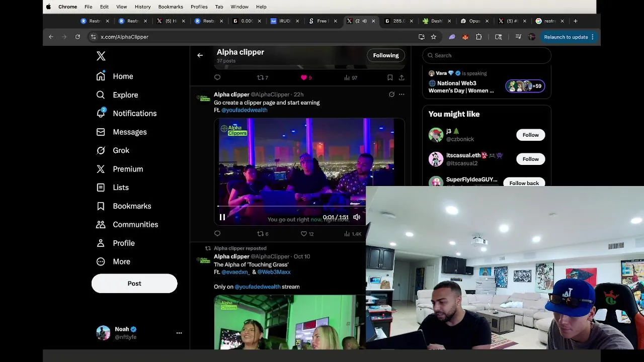Image resolution: width=644 pixels, height=362 pixels.
Task: Unlike the top post with 9 likes
Action: tap(306, 77)
